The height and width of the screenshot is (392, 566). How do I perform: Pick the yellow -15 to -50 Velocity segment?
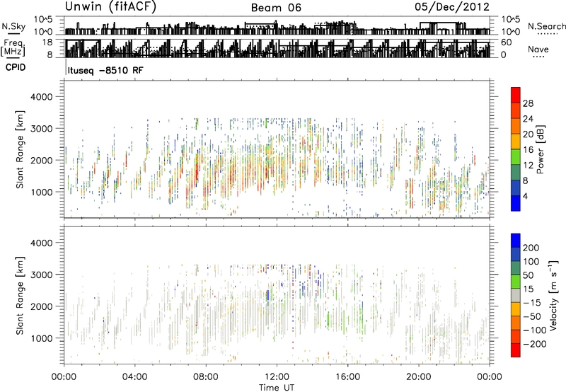[x=516, y=309]
